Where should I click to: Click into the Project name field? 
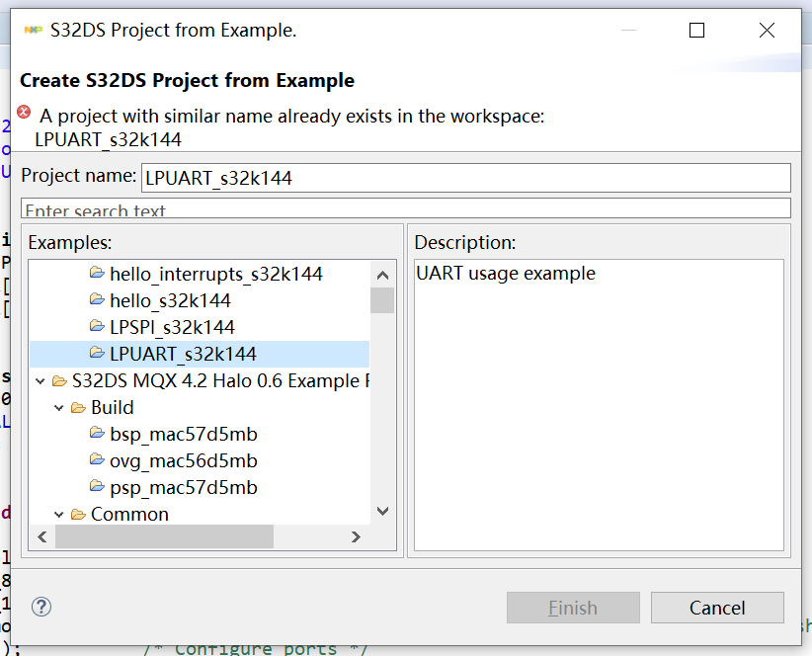466,178
